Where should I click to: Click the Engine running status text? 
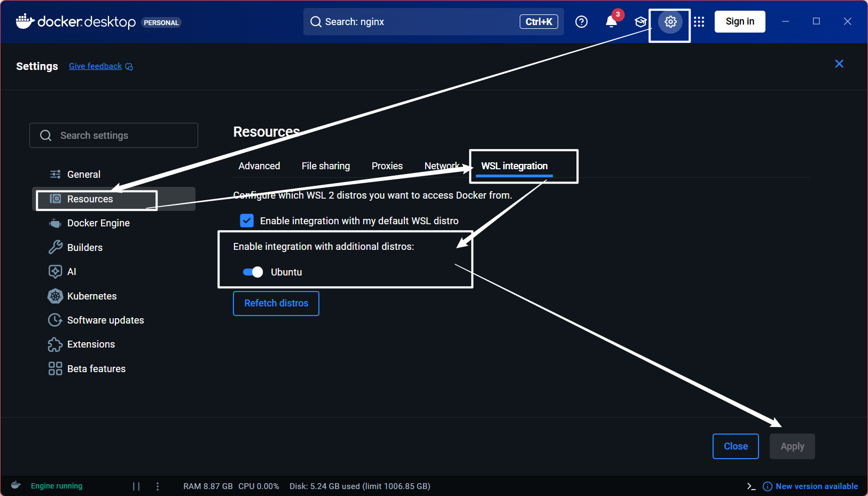tap(57, 486)
